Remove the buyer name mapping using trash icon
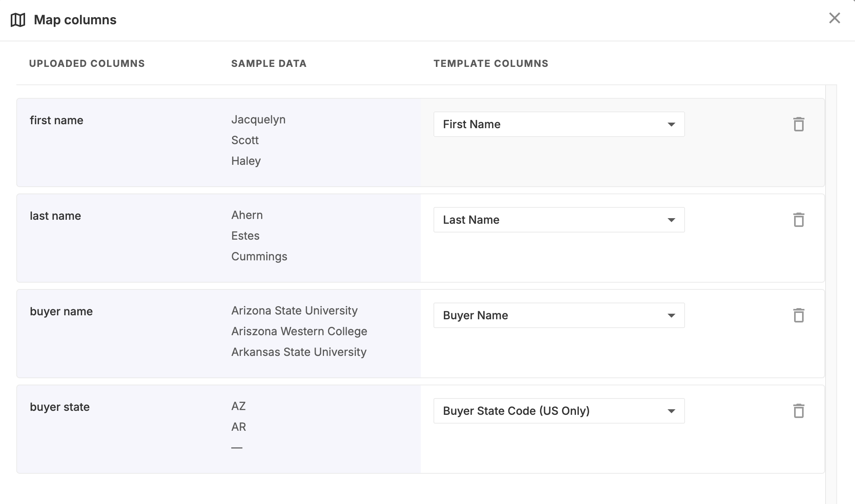855x504 pixels. pos(799,315)
